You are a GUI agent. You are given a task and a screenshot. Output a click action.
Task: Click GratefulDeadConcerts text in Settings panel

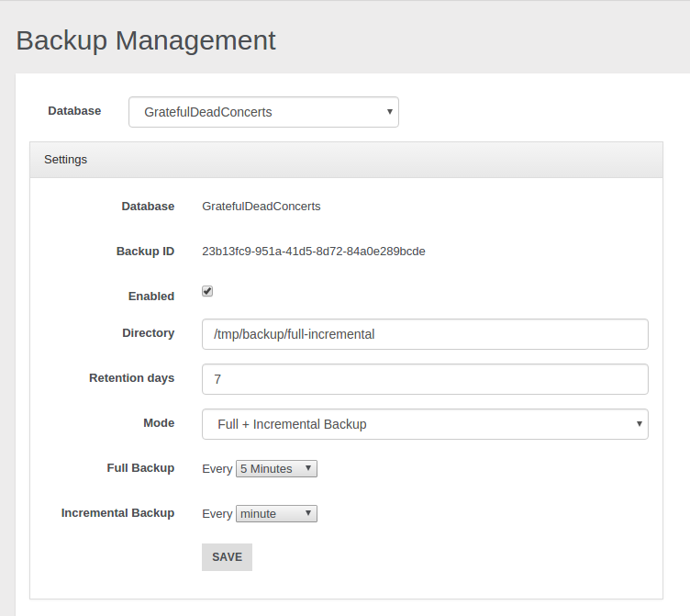coord(262,207)
